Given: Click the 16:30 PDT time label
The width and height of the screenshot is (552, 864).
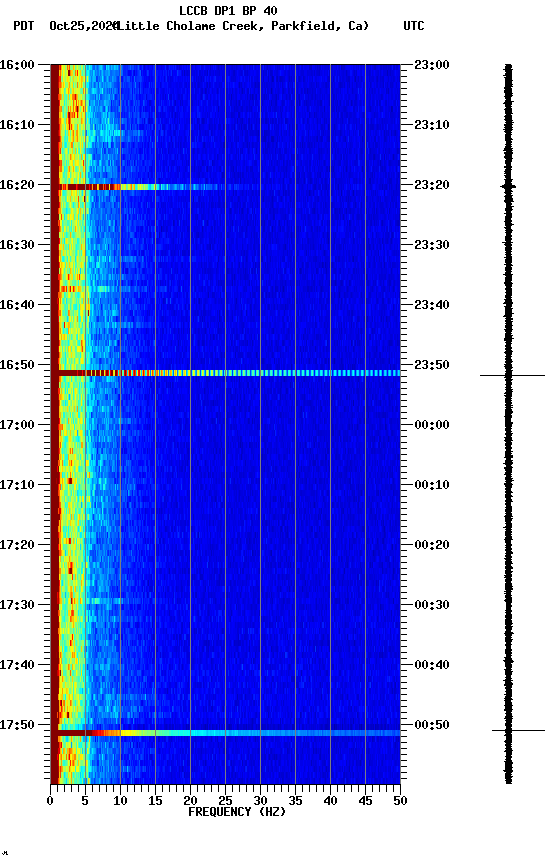Looking at the screenshot, I should (17, 245).
